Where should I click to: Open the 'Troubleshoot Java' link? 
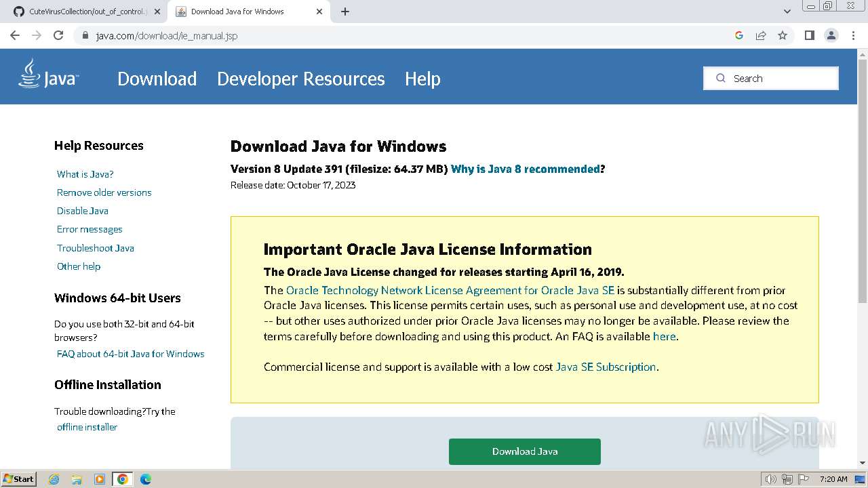point(96,248)
